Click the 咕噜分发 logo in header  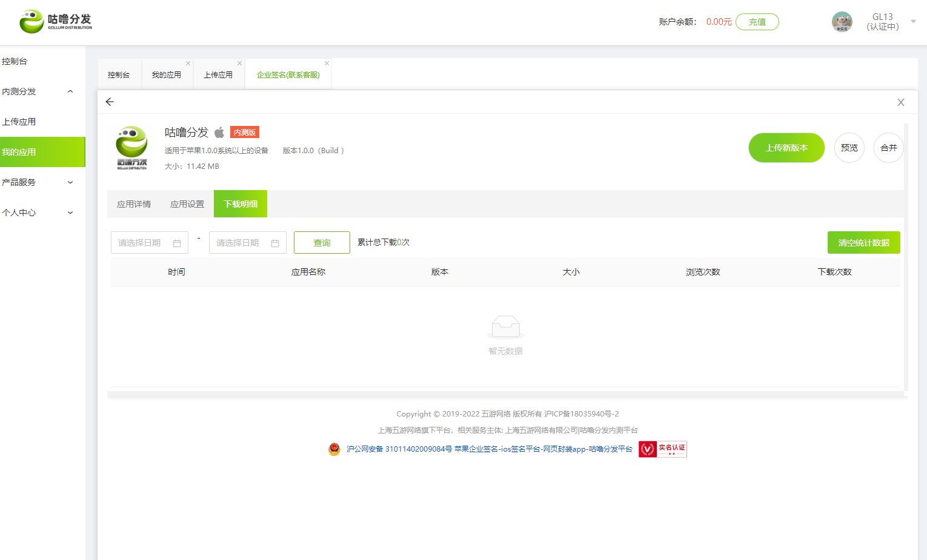[56, 21]
